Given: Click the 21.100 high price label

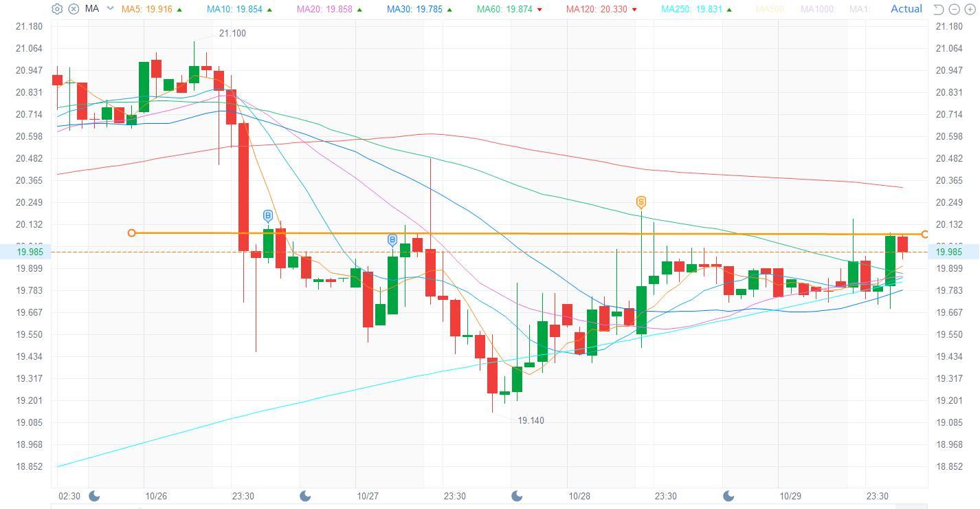Looking at the screenshot, I should (232, 34).
